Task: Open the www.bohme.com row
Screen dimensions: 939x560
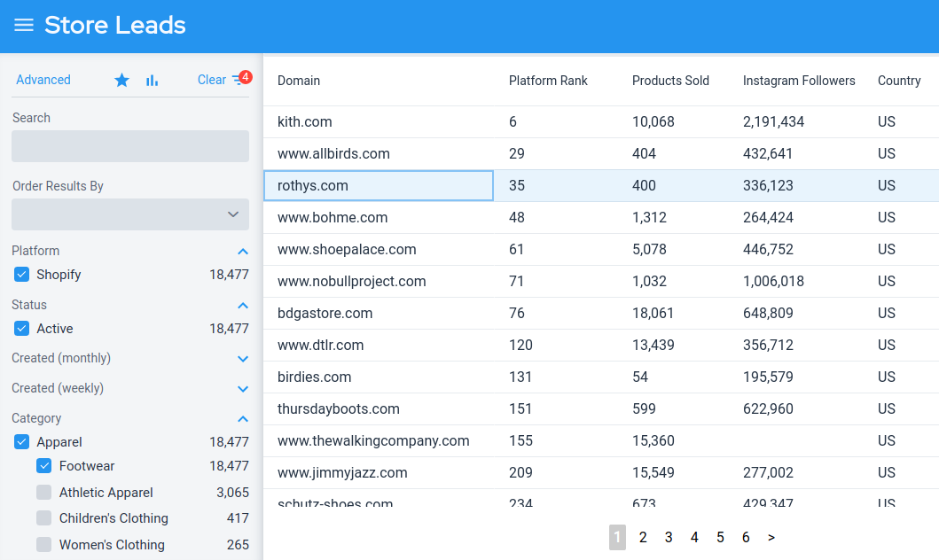Action: click(x=601, y=218)
